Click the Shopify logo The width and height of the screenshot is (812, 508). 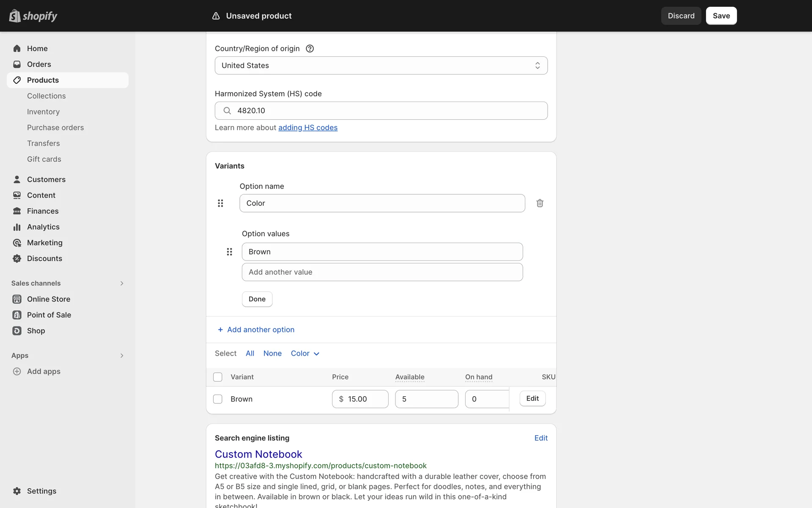tap(33, 16)
